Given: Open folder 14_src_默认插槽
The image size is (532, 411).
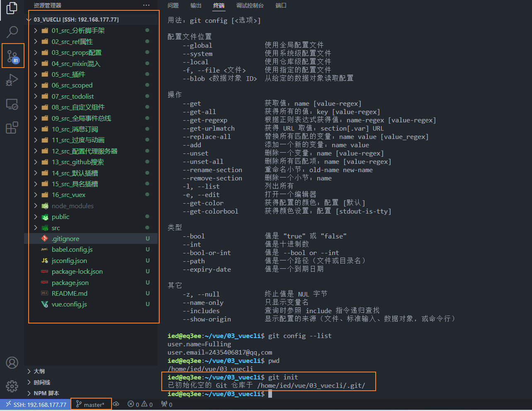Looking at the screenshot, I should 91,173.
